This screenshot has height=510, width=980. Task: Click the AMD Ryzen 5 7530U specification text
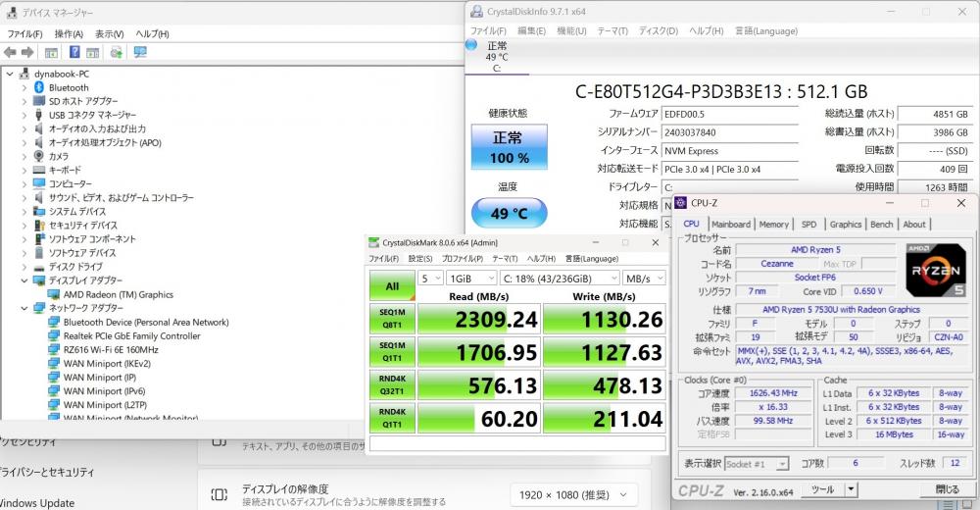pyautogui.click(x=841, y=310)
